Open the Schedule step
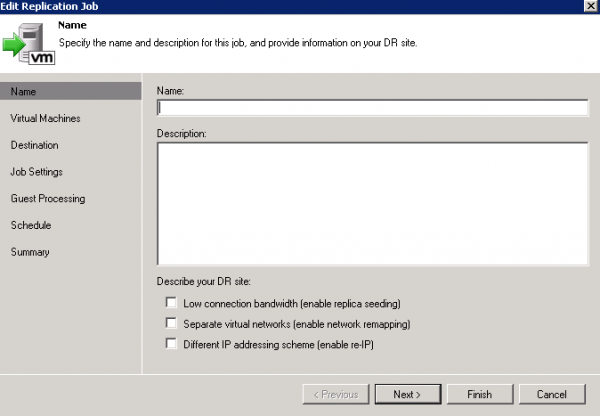This screenshot has width=600, height=416. click(x=31, y=225)
